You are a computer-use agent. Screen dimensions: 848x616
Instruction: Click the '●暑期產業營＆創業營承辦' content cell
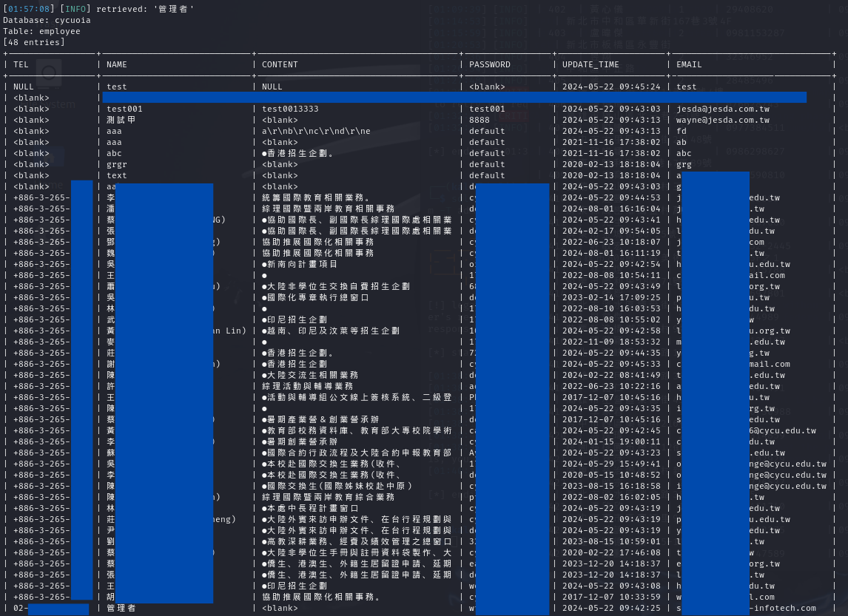click(x=320, y=419)
